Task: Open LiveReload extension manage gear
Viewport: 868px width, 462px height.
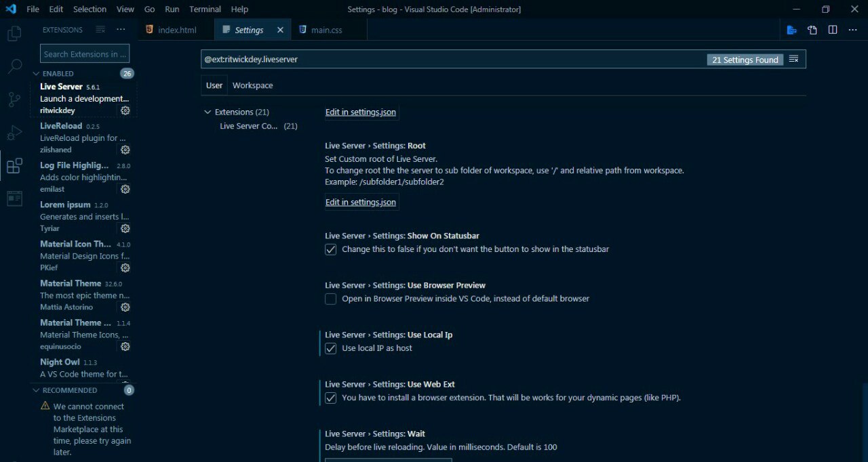Action: click(125, 150)
